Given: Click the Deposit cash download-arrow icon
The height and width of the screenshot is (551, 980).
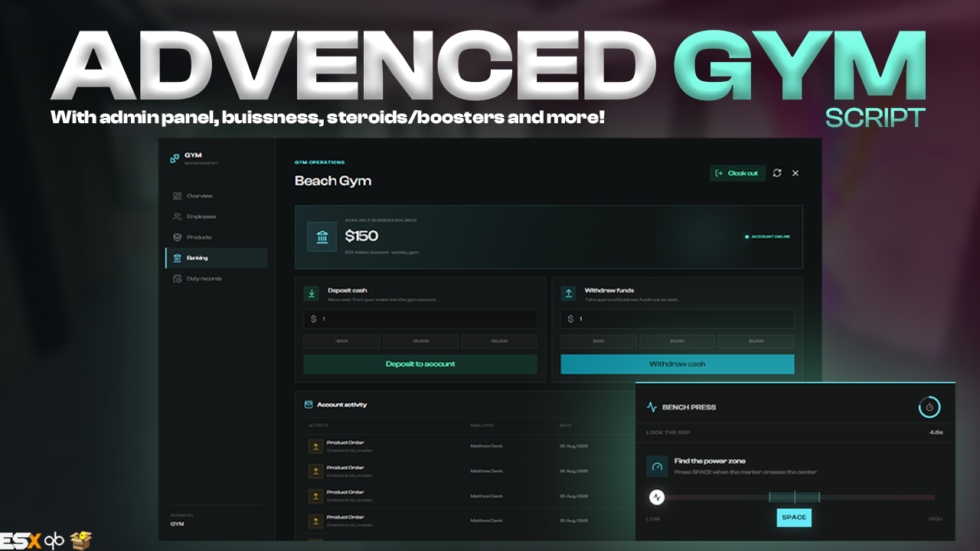Looking at the screenshot, I should click(312, 292).
